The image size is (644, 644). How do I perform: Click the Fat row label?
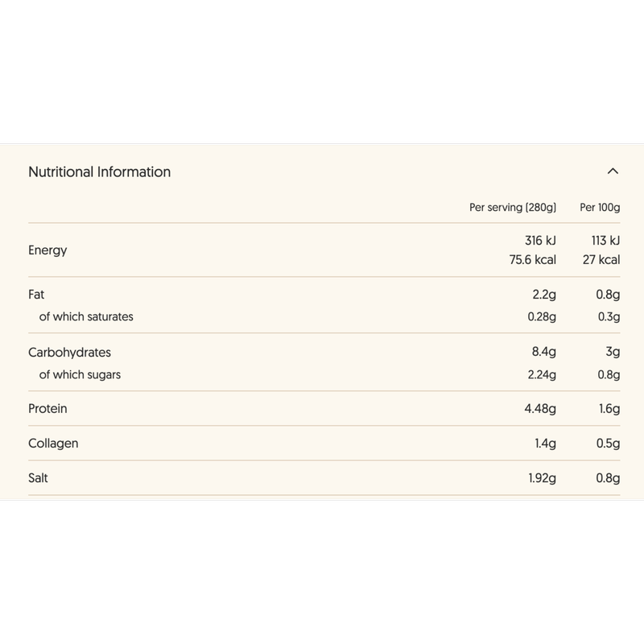[x=36, y=295]
